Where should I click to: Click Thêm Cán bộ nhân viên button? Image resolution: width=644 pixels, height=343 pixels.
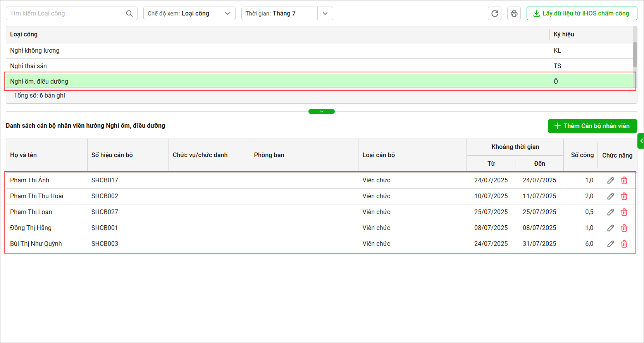pyautogui.click(x=592, y=126)
